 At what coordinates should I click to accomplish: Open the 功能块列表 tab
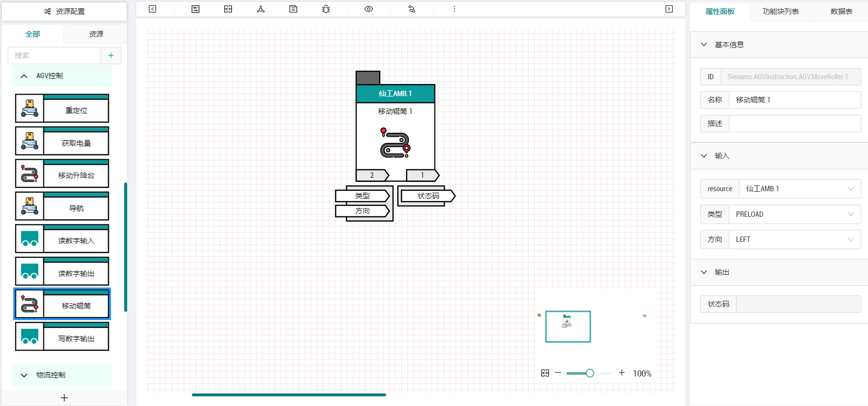[x=781, y=12]
